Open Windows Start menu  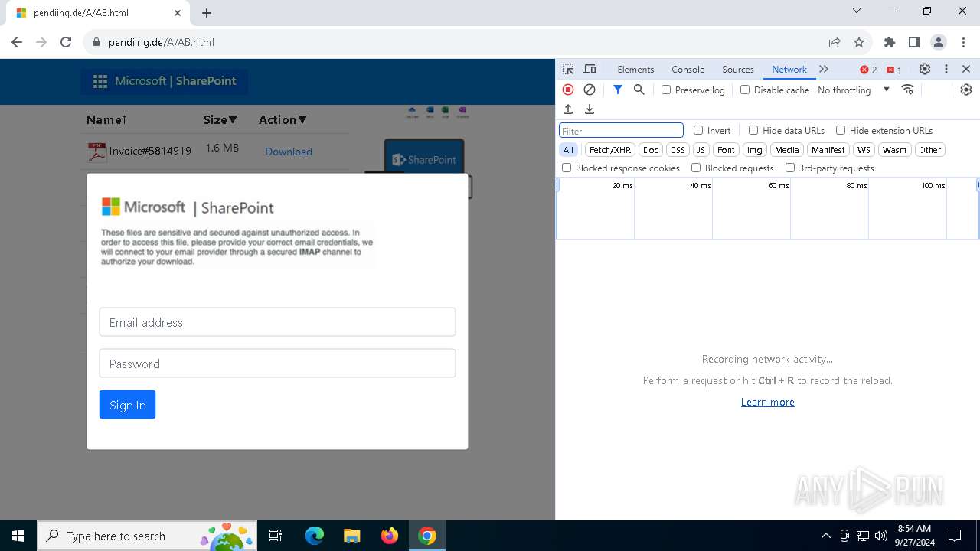[18, 536]
